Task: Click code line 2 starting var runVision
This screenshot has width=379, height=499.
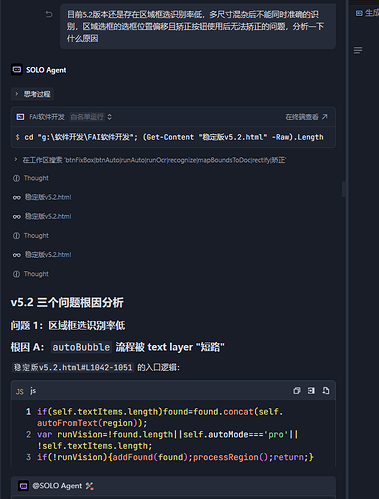Action: 168,440
